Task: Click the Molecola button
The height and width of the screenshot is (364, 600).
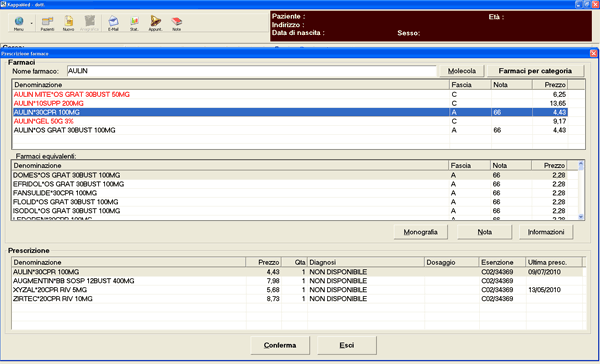Action: pyautogui.click(x=462, y=71)
